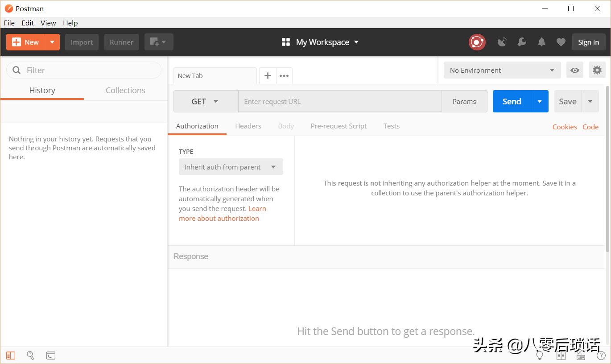
Task: Switch to two-pane view icon
Action: coord(561,356)
